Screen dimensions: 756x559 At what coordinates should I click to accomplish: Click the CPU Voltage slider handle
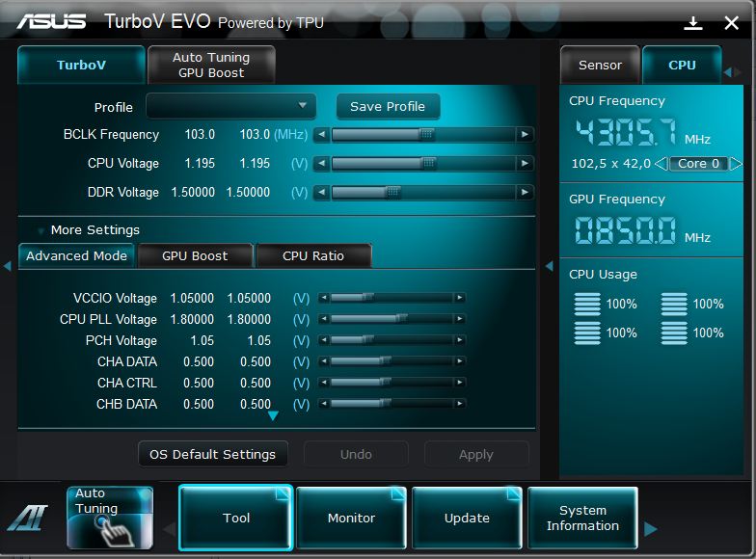pos(428,164)
